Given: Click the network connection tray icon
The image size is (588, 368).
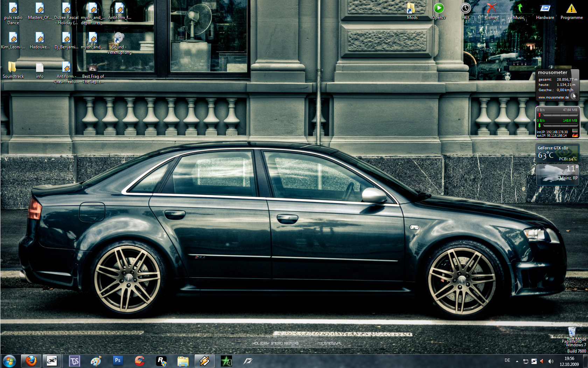Looking at the screenshot, I should click(x=525, y=361).
